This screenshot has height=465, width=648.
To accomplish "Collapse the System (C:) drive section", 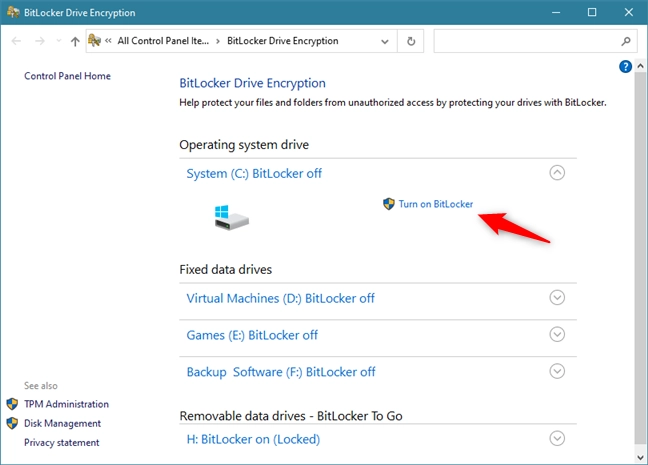I will point(557,173).
